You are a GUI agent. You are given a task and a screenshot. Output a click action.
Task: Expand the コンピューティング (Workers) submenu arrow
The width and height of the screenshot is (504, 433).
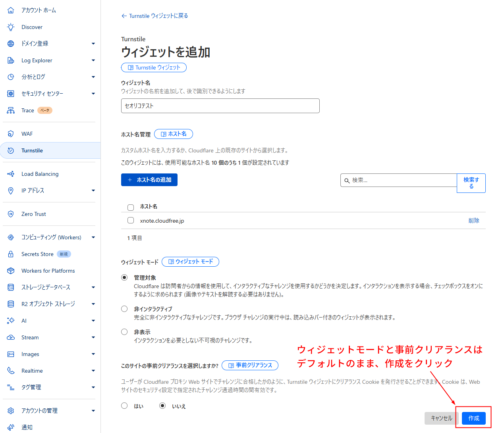click(93, 237)
